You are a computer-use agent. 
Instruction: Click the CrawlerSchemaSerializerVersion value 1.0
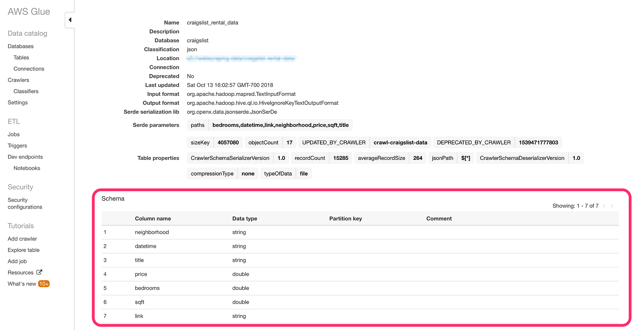coord(281,158)
